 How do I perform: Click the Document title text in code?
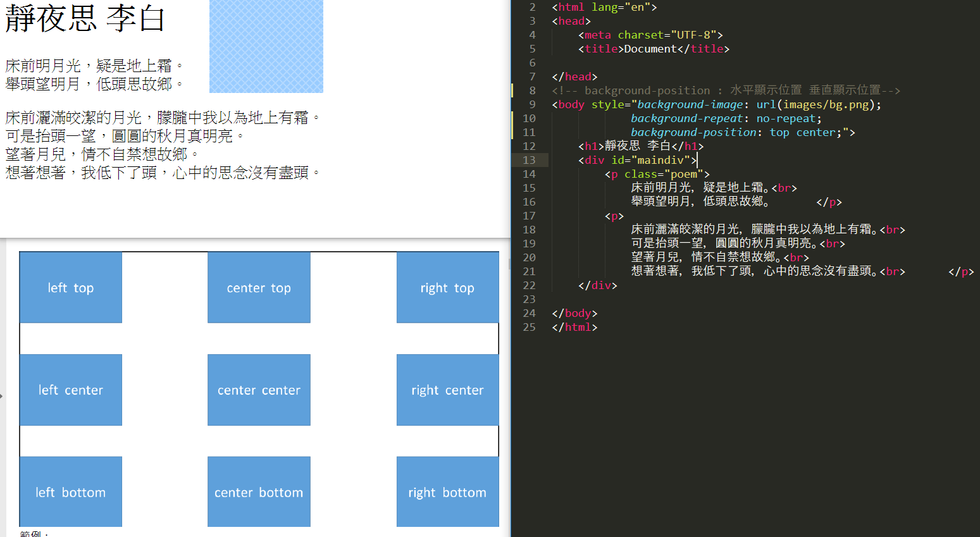pyautogui.click(x=650, y=49)
